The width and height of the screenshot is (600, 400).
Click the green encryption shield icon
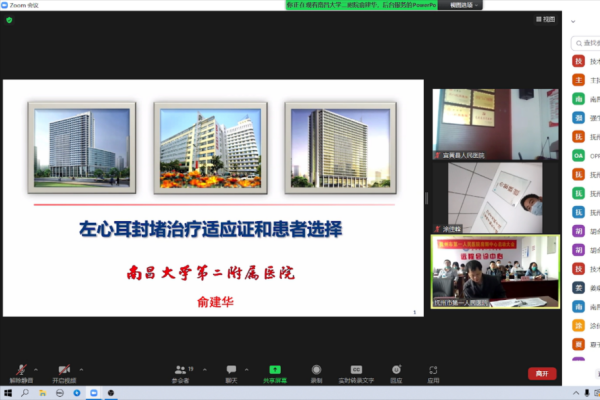click(x=9, y=20)
